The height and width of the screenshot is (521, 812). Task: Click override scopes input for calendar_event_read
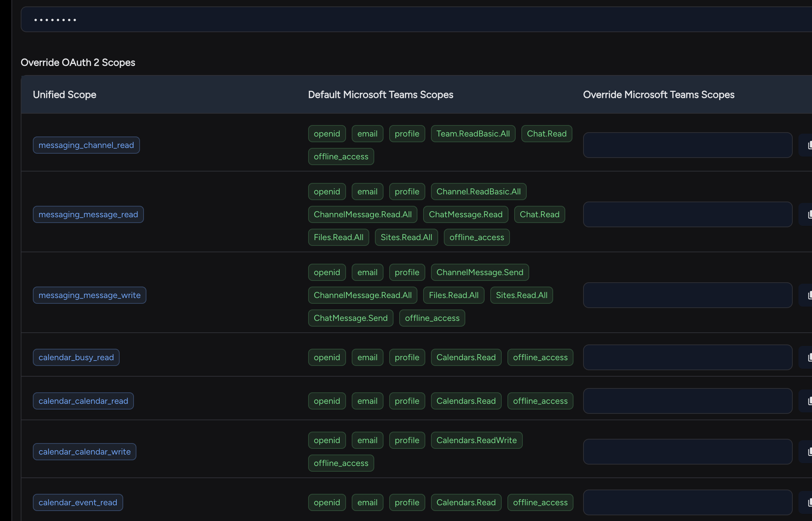pyautogui.click(x=688, y=502)
